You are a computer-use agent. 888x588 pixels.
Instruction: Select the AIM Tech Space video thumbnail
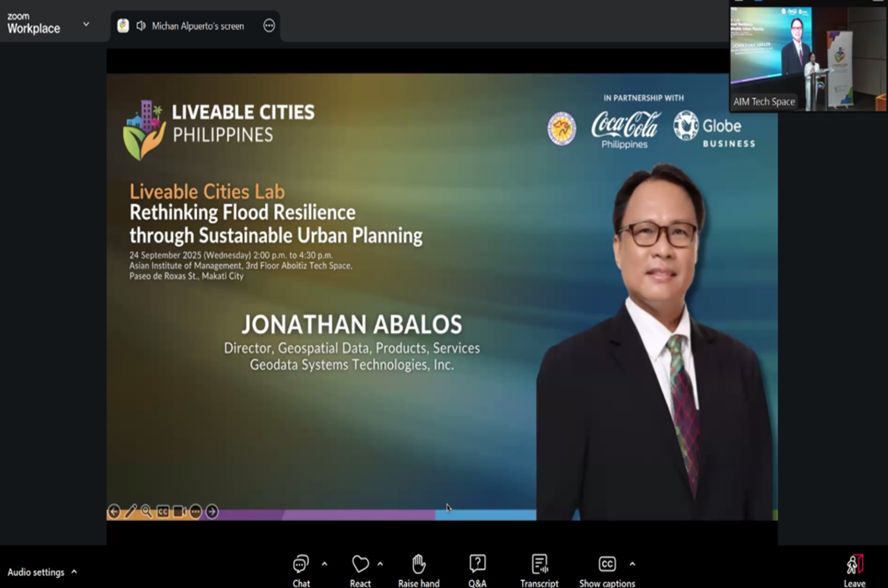click(x=807, y=58)
